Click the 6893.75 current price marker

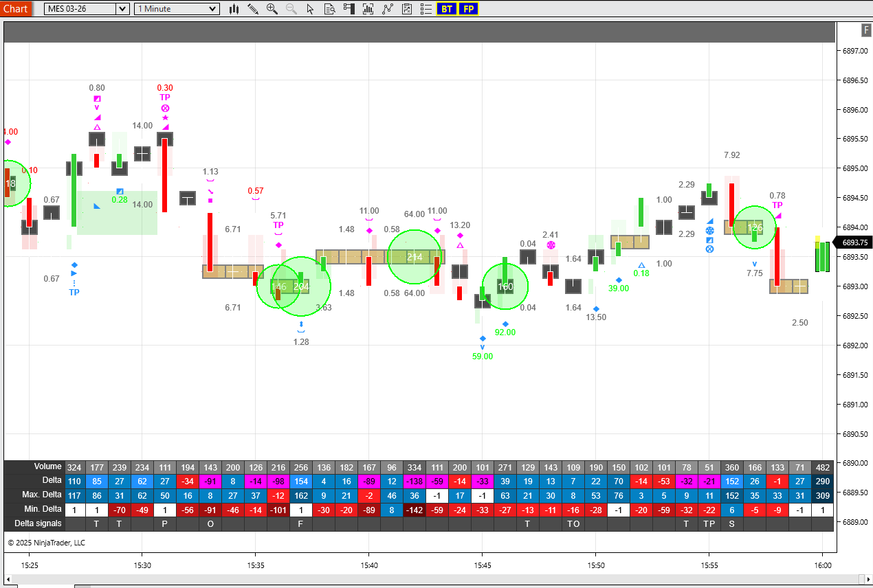pyautogui.click(x=852, y=242)
